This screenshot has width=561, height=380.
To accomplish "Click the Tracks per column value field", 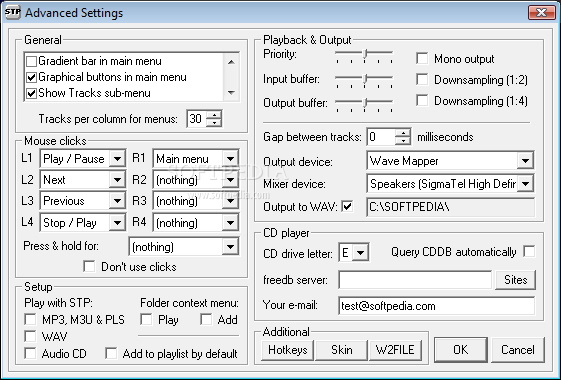I will 197,118.
